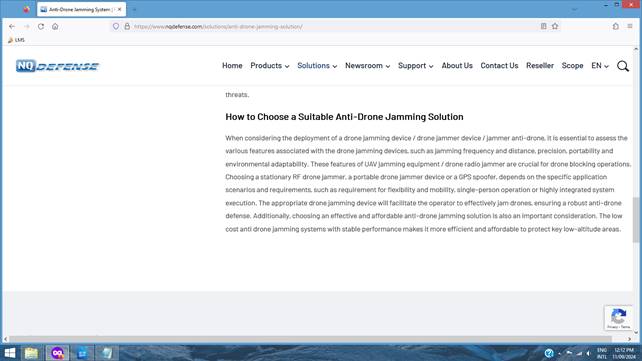The width and height of the screenshot is (642, 361).
Task: Open the notepad-style taskbar app icon
Action: click(x=107, y=353)
